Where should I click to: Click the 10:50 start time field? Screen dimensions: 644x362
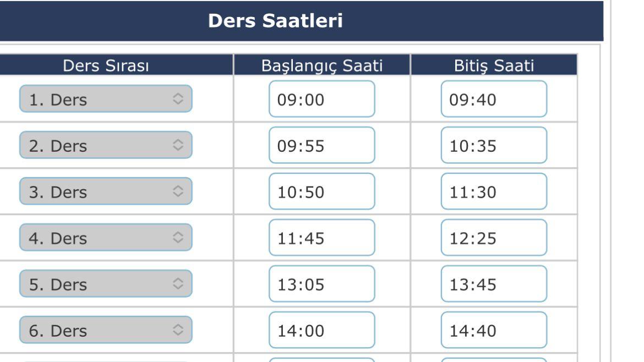pos(321,191)
